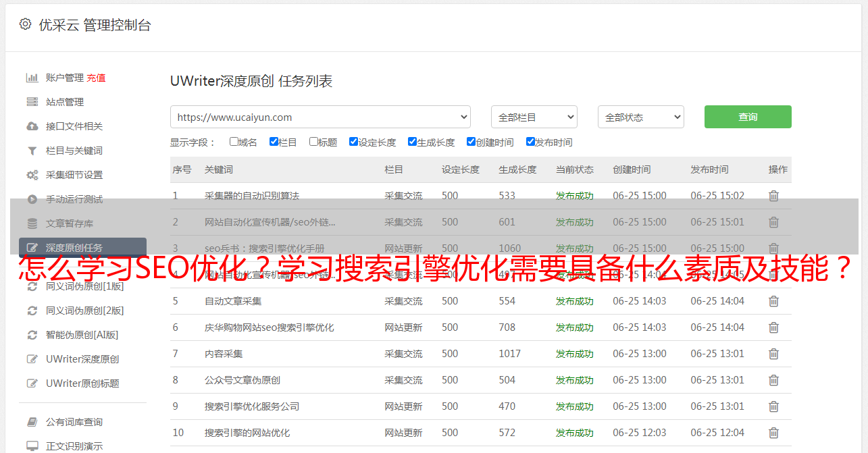The width and height of the screenshot is (868, 453).
Task: Open 站点管理 in the sidebar
Action: coord(65,102)
